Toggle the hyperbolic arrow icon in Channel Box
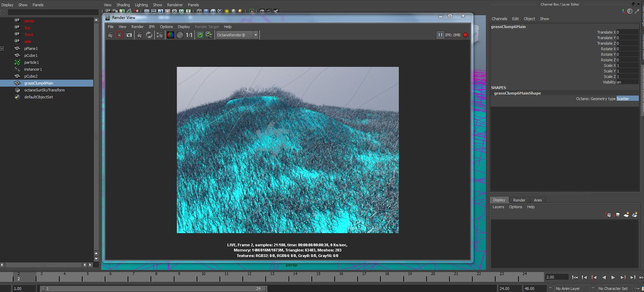Viewport: 644px width, 292px height. click(x=638, y=11)
